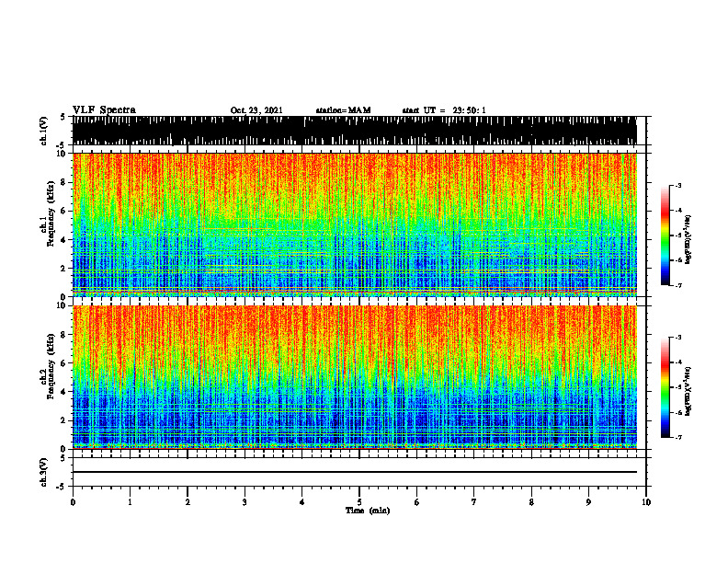Screen dimensions: 728x563
Task: Click the time axis tick label "4"
Action: (302, 502)
